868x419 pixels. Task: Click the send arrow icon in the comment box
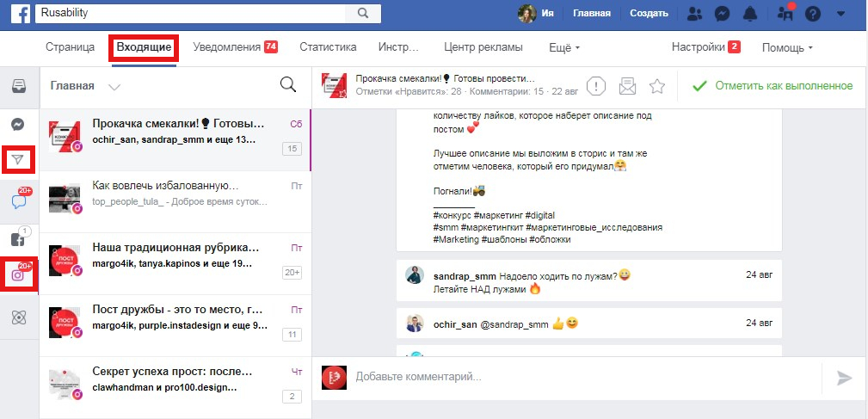844,378
